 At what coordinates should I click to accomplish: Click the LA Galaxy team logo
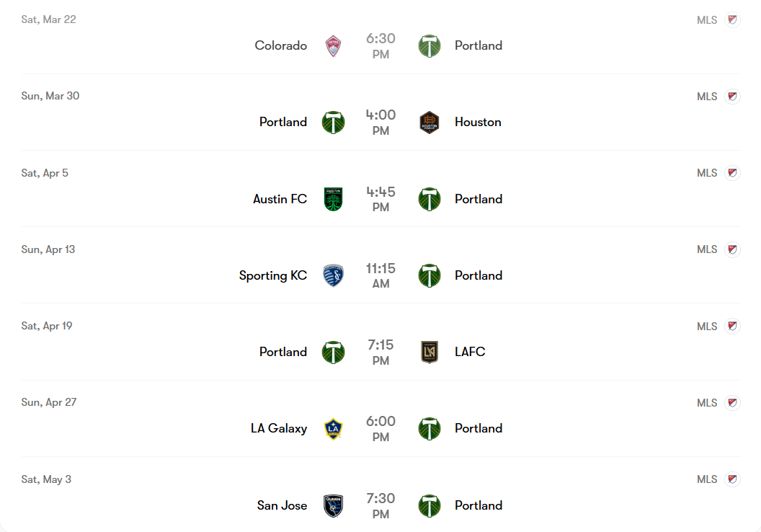click(x=333, y=428)
